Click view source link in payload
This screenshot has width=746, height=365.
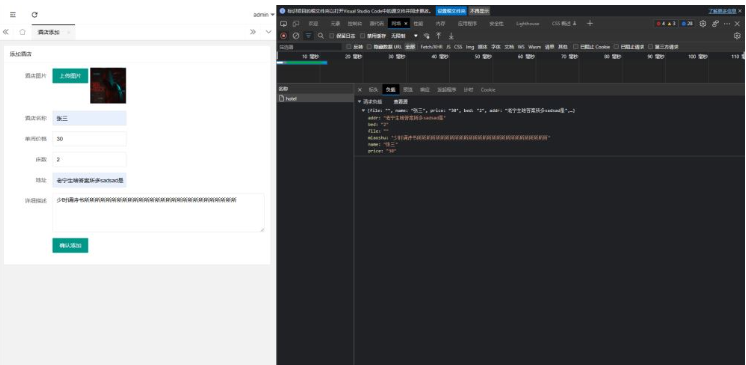[401, 101]
